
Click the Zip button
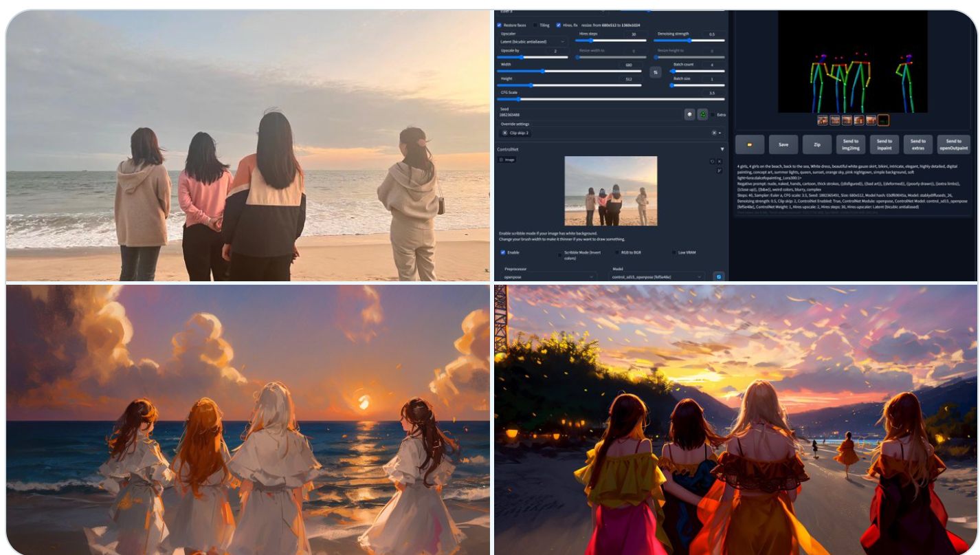tap(817, 144)
